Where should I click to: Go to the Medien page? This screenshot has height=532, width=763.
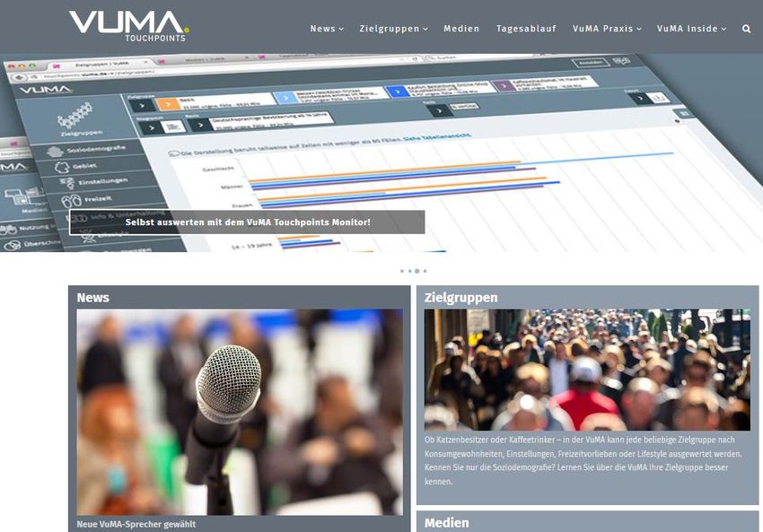pyautogui.click(x=461, y=29)
